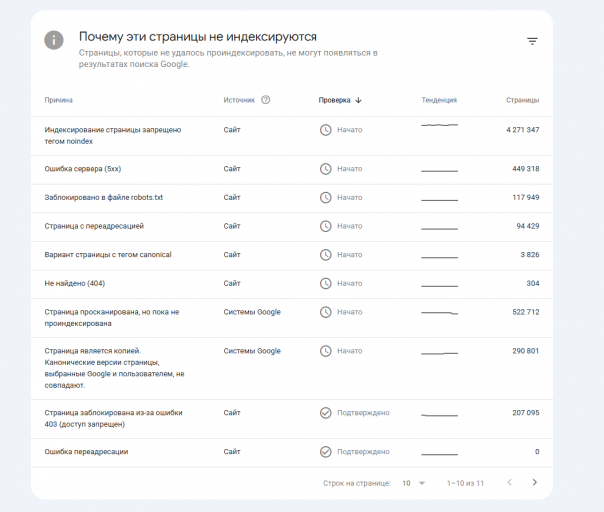Click clock icon in canonical variant row
The width and height of the screenshot is (604, 512).
click(325, 255)
